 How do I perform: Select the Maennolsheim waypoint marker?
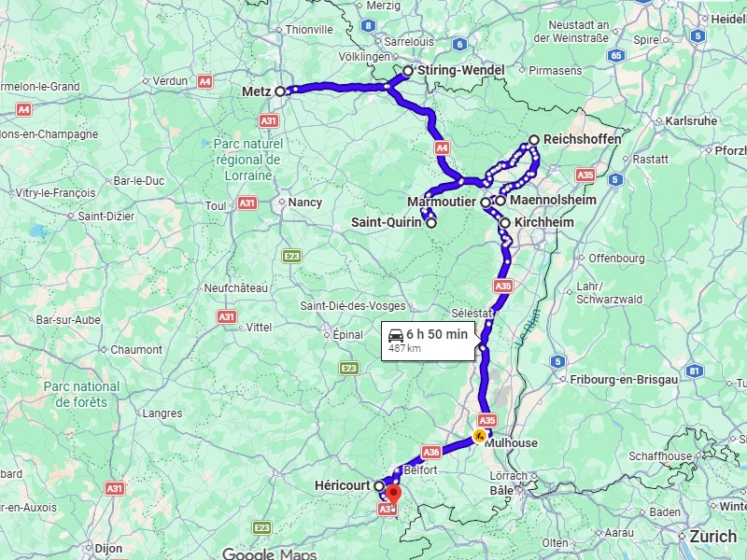(500, 201)
